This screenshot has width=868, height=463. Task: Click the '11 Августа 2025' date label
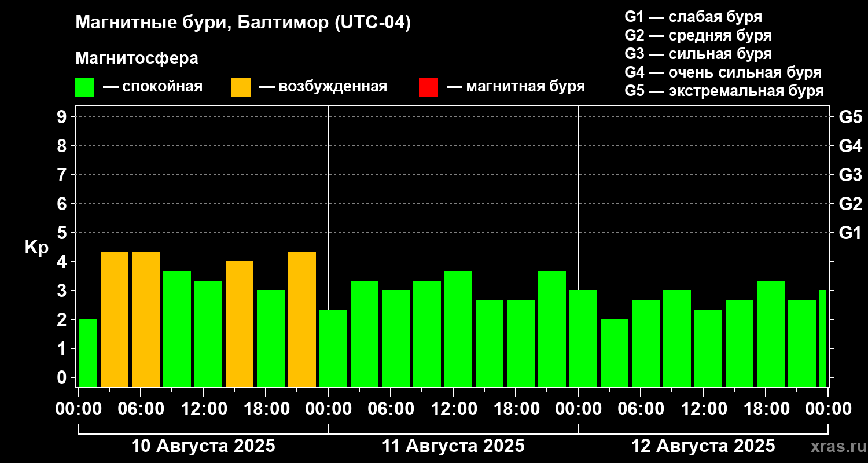coord(453,446)
